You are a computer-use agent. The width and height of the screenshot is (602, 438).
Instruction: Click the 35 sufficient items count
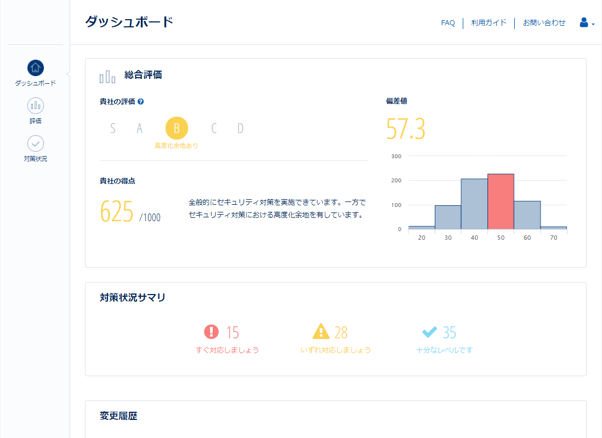point(450,332)
